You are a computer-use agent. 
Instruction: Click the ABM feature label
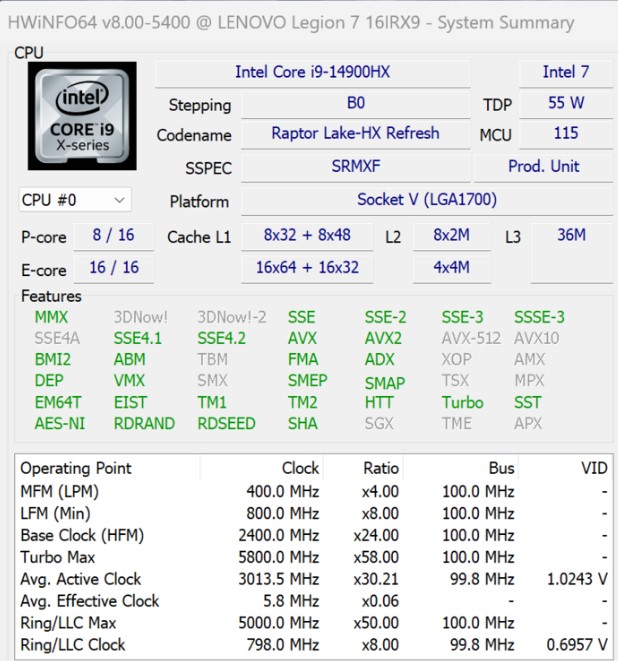tap(129, 360)
